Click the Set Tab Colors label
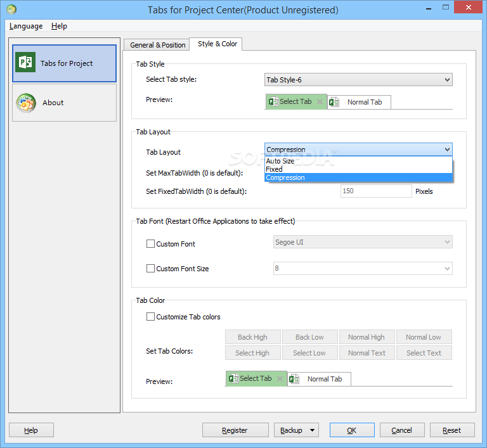This screenshot has width=487, height=448. tap(169, 351)
